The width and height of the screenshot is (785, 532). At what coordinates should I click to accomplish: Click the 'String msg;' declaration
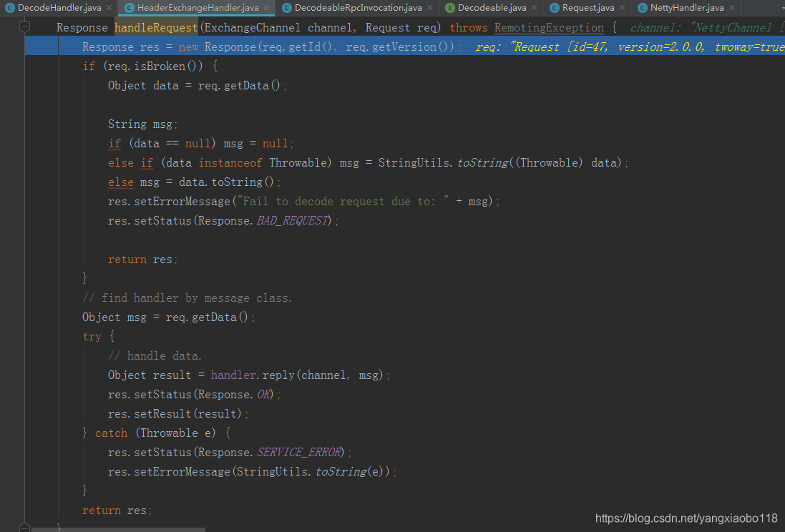coord(142,124)
